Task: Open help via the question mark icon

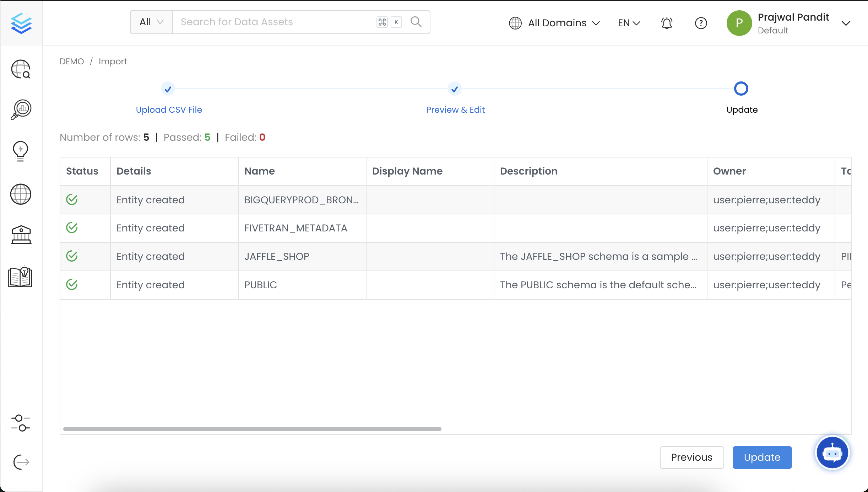Action: 701,23
